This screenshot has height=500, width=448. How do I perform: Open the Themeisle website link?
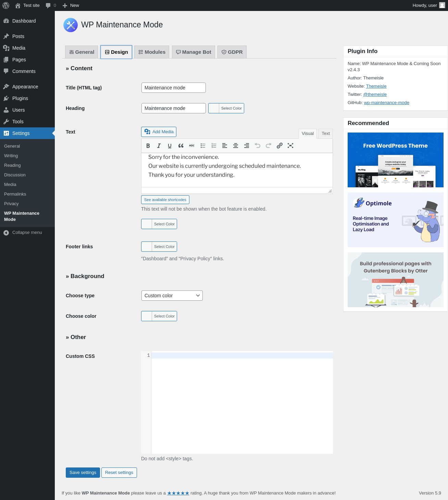(376, 86)
